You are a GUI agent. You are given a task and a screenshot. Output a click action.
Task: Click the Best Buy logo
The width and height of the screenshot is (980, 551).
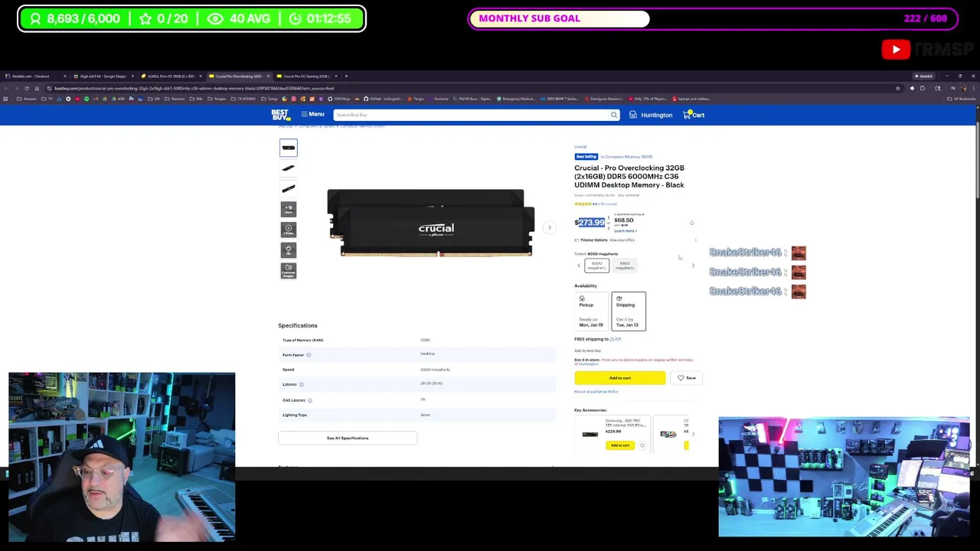tap(280, 115)
